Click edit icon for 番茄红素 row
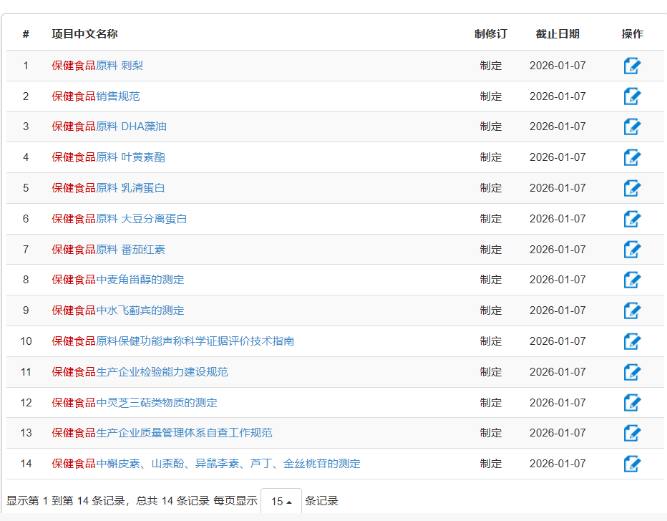The width and height of the screenshot is (667, 521). [632, 250]
